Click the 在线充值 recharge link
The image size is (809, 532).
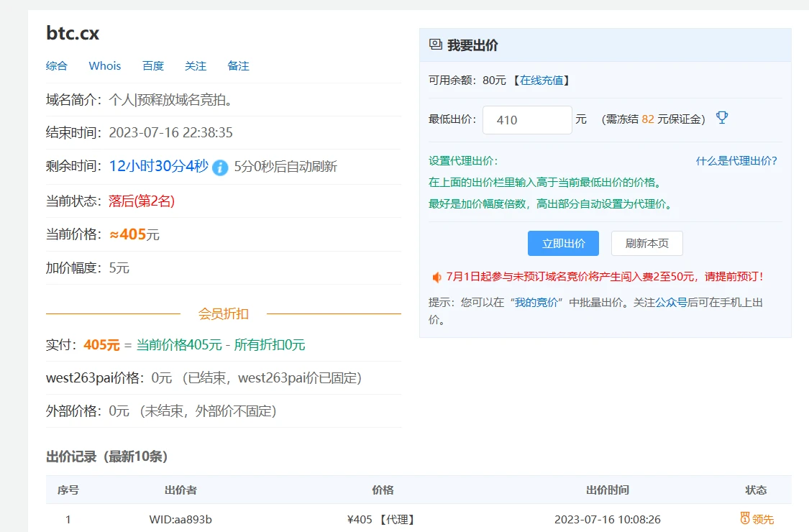(x=542, y=81)
